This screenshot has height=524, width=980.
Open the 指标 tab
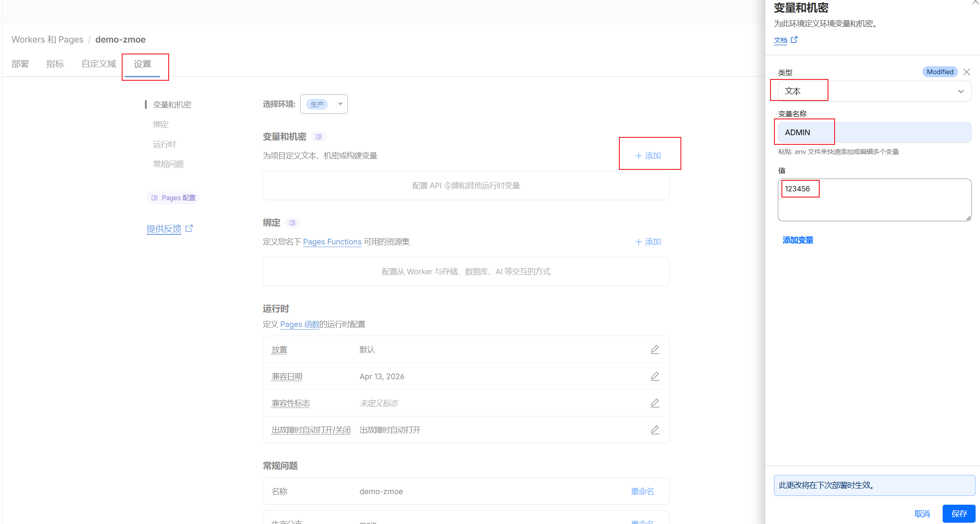point(55,64)
